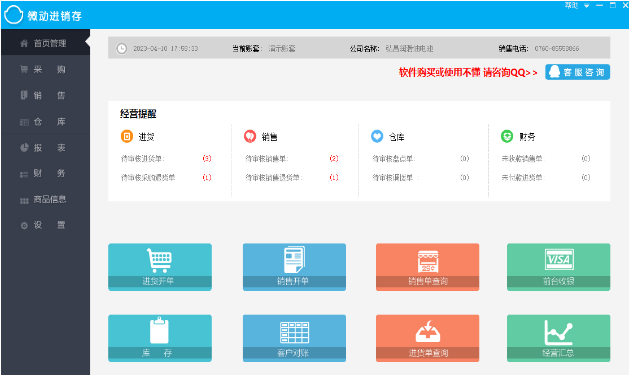The height and width of the screenshot is (375, 629).
Task: Open the 进货开单 shopping cart tile
Action: point(160,267)
